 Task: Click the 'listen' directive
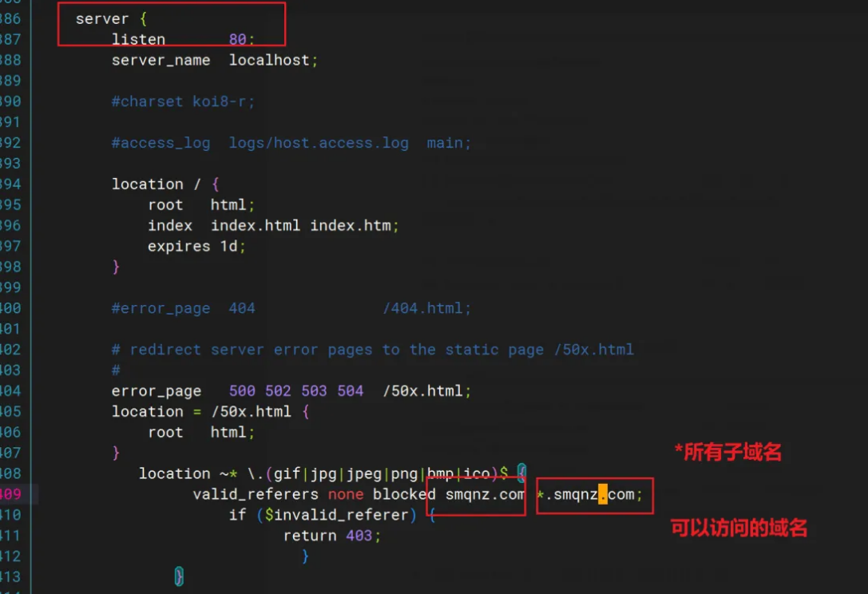coord(138,39)
